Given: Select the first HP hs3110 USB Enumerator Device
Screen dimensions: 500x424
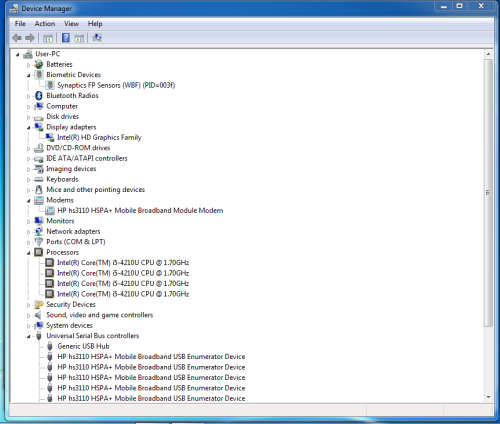Looking at the screenshot, I should [x=151, y=357].
